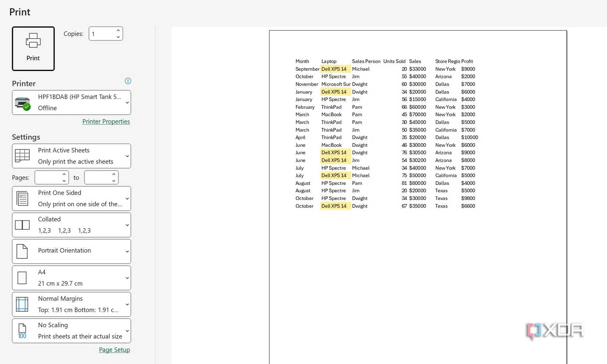Open the Printer Properties link
The image size is (607, 364).
(106, 121)
